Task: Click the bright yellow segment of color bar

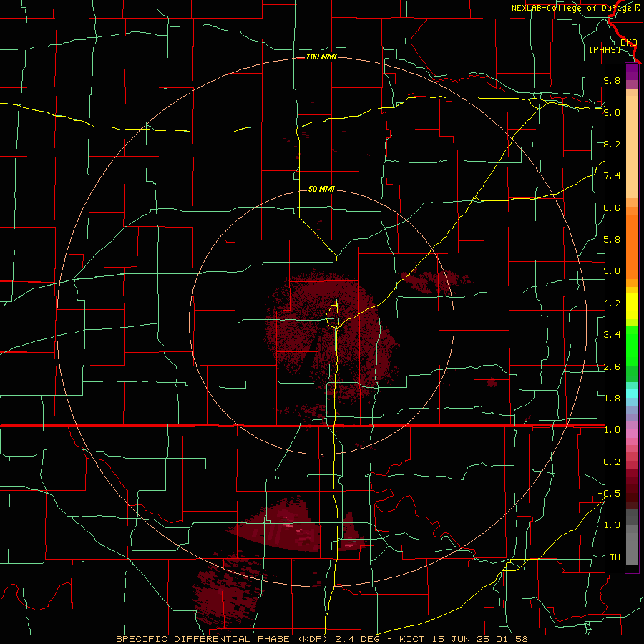Action: (x=632, y=306)
